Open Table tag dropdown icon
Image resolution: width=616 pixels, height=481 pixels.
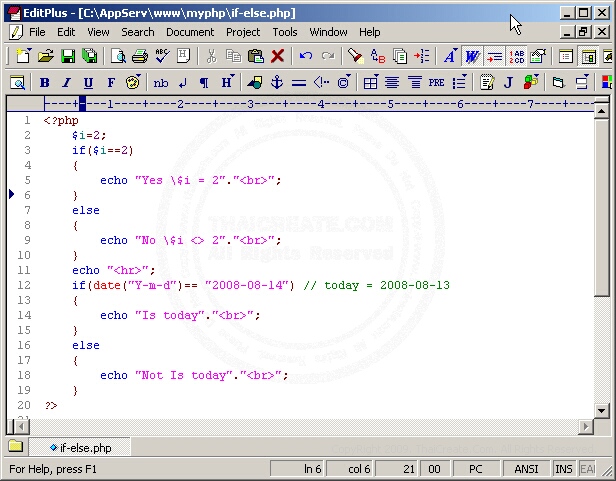click(x=371, y=83)
